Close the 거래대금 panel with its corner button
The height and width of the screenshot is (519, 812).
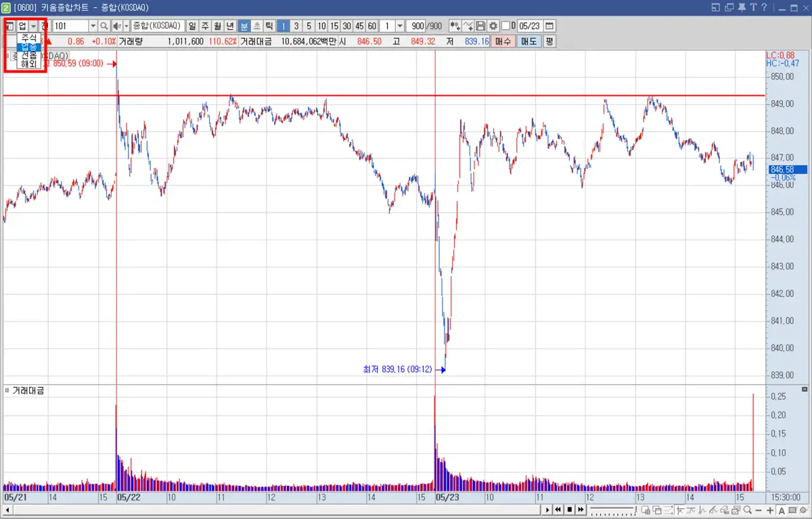pyautogui.click(x=804, y=390)
